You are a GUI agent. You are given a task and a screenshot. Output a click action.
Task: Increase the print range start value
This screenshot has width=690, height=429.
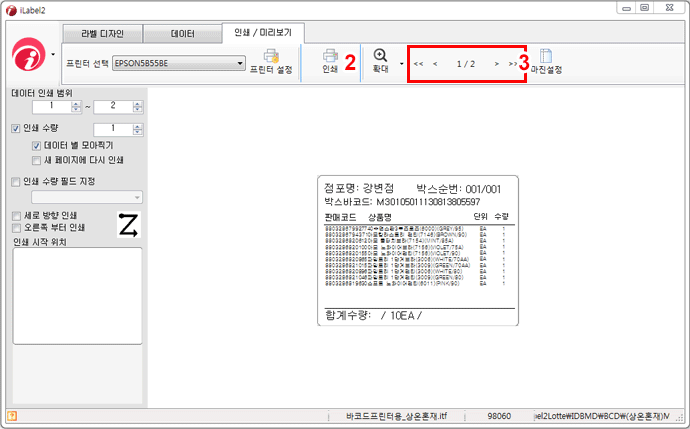pyautogui.click(x=76, y=104)
